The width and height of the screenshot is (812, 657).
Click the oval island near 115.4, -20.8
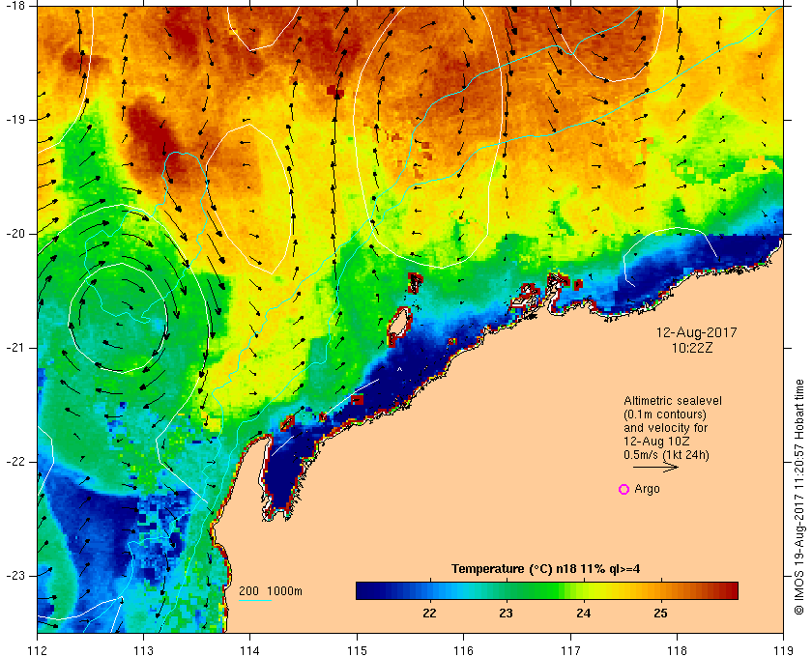pyautogui.click(x=399, y=327)
